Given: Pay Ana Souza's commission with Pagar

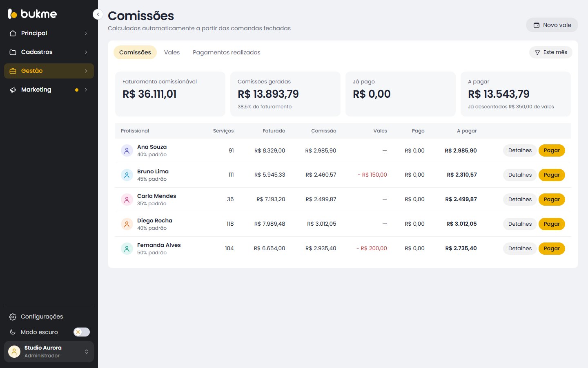Looking at the screenshot, I should point(552,150).
